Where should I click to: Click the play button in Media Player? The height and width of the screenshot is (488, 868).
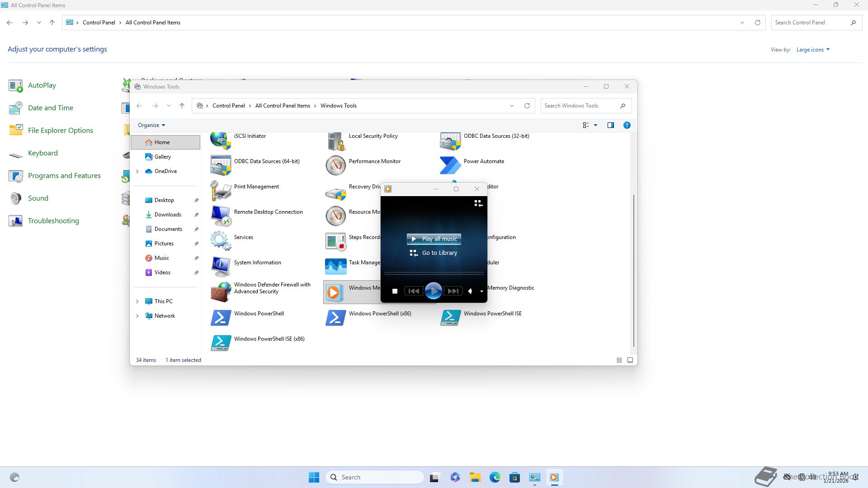433,291
